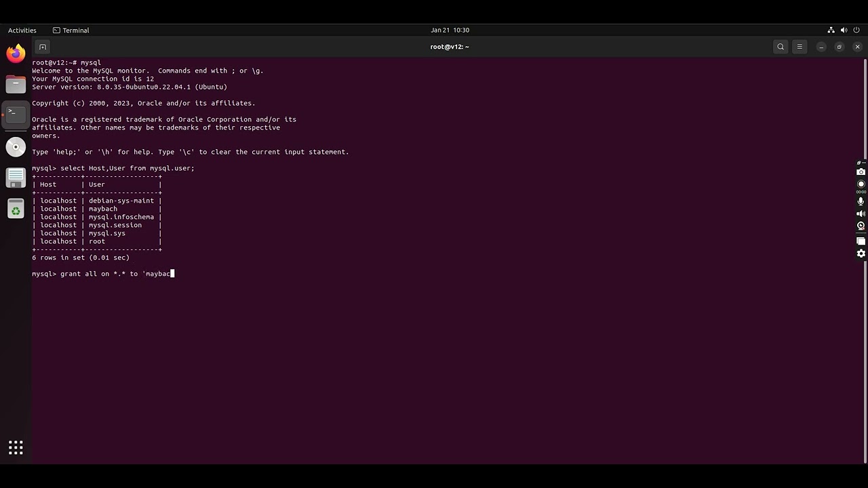The image size is (868, 488).
Task: Click the 'debian-sys-maint' user cell
Action: (121, 201)
